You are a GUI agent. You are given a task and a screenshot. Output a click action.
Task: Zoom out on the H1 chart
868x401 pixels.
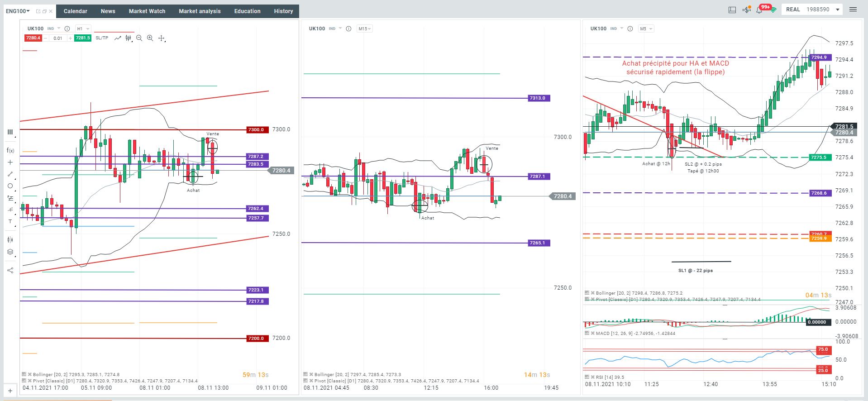pos(139,38)
